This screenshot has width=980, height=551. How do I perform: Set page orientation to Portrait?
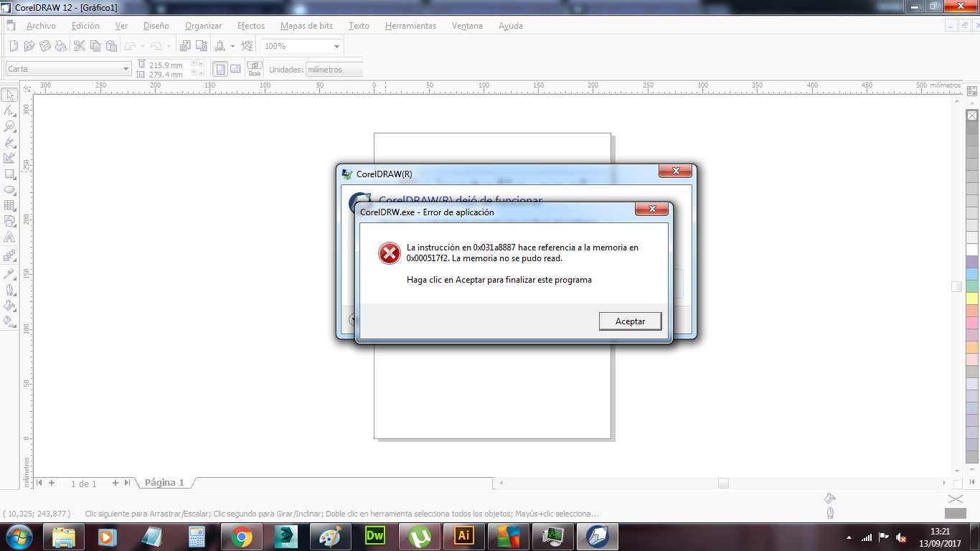(x=220, y=69)
